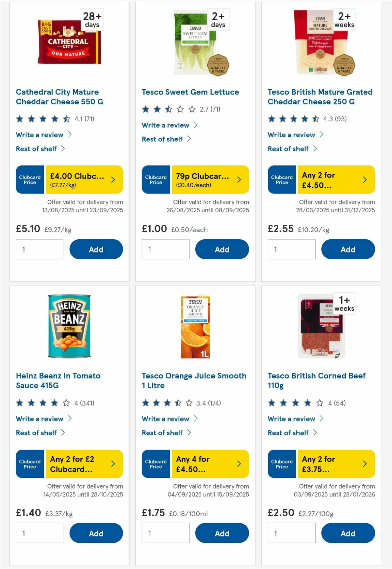Open the Tesco Sweet Gem Lettuce product page

190,92
